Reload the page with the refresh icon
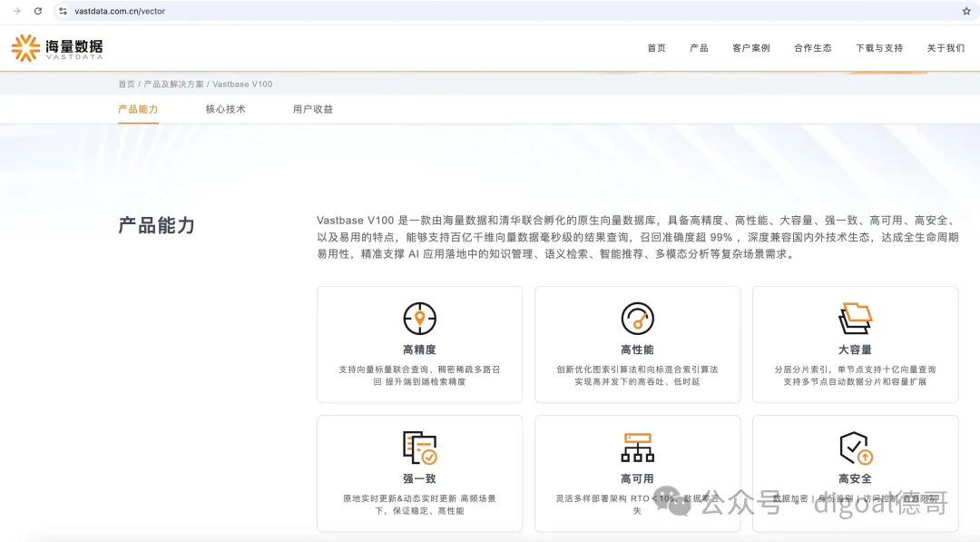The height and width of the screenshot is (542, 980). 38,11
